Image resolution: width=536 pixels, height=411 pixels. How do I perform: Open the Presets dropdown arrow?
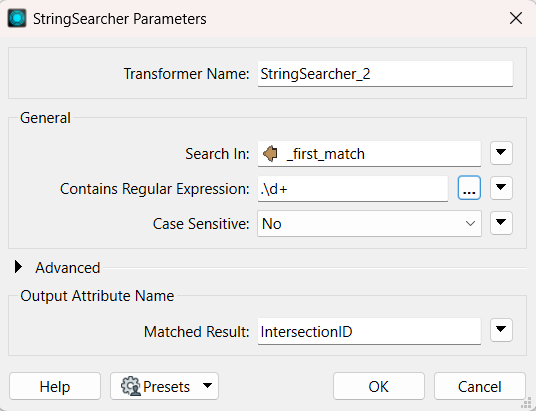[x=207, y=386]
